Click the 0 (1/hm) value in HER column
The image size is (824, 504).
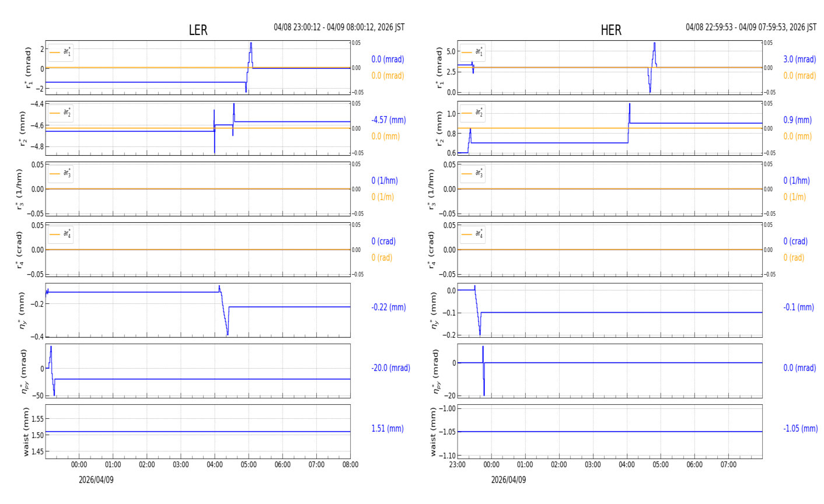coord(797,180)
